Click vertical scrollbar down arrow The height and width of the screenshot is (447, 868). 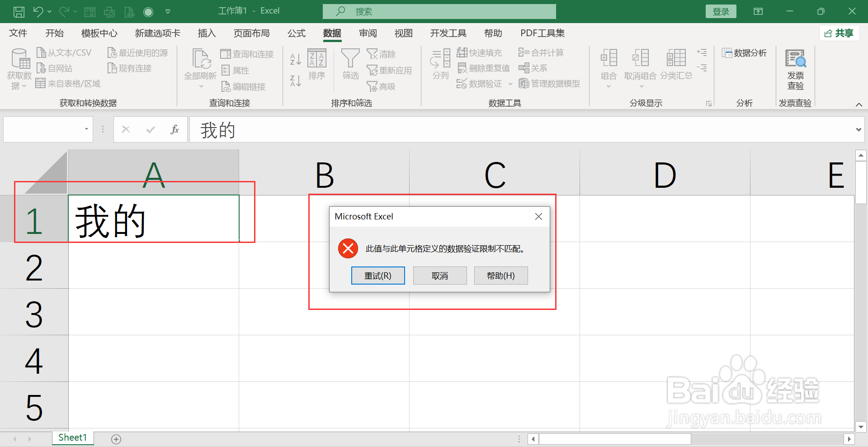(x=861, y=426)
